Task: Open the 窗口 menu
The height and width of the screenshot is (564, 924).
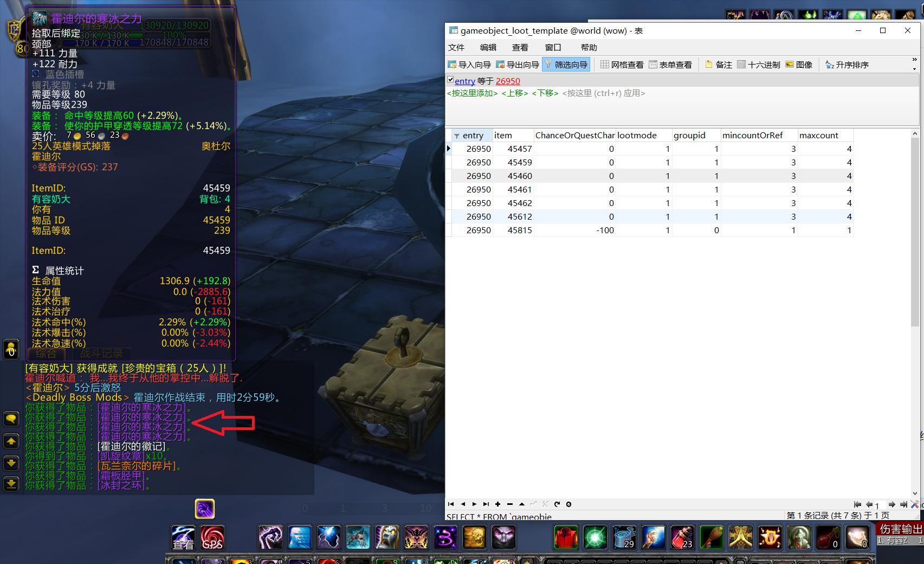Action: pyautogui.click(x=553, y=48)
